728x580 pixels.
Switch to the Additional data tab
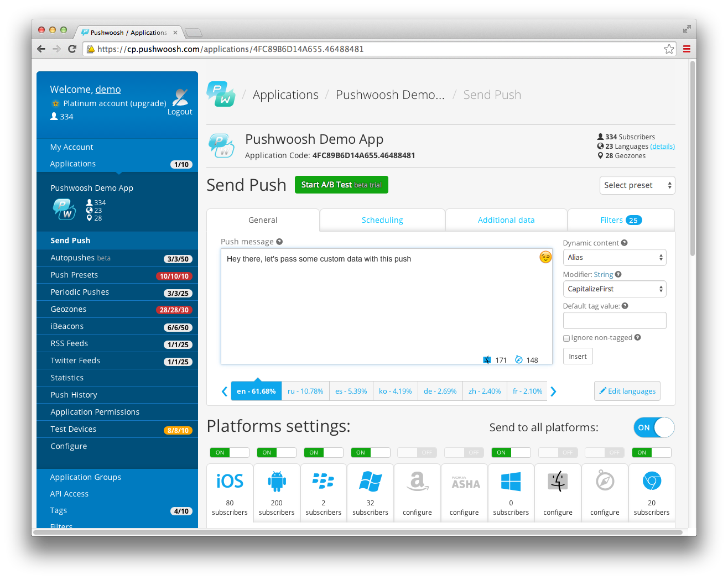[x=506, y=220]
